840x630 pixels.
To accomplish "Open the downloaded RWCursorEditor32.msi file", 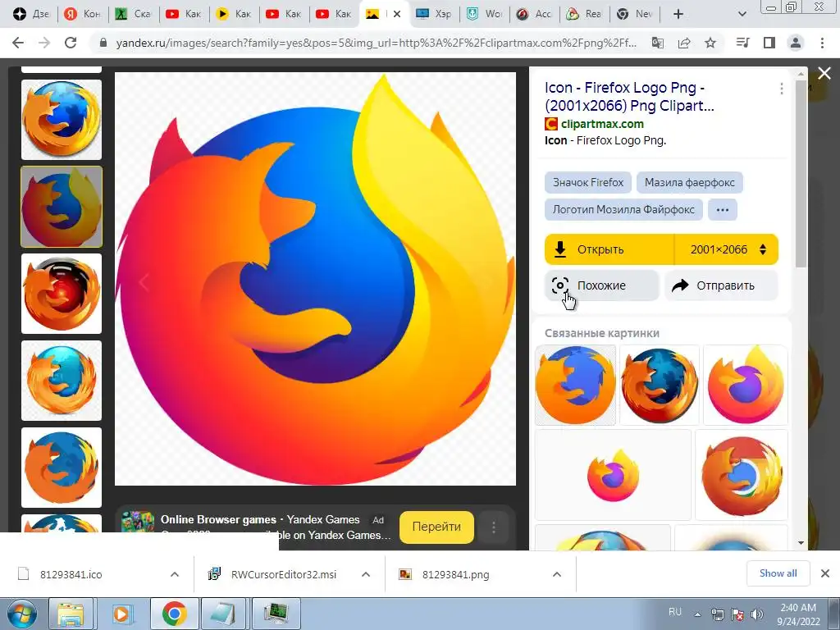I will (283, 574).
